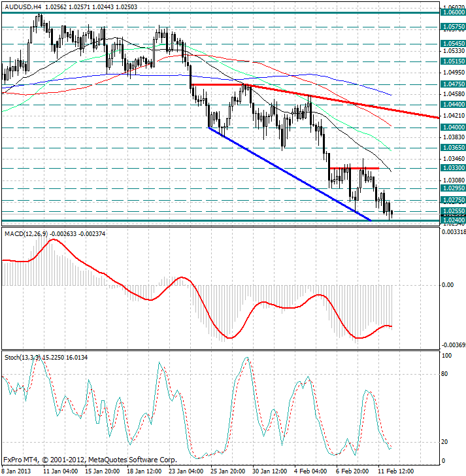This screenshot has height=476, width=466.
Task: Click the -0.00369 MACD scale minimum
Action: (454, 345)
